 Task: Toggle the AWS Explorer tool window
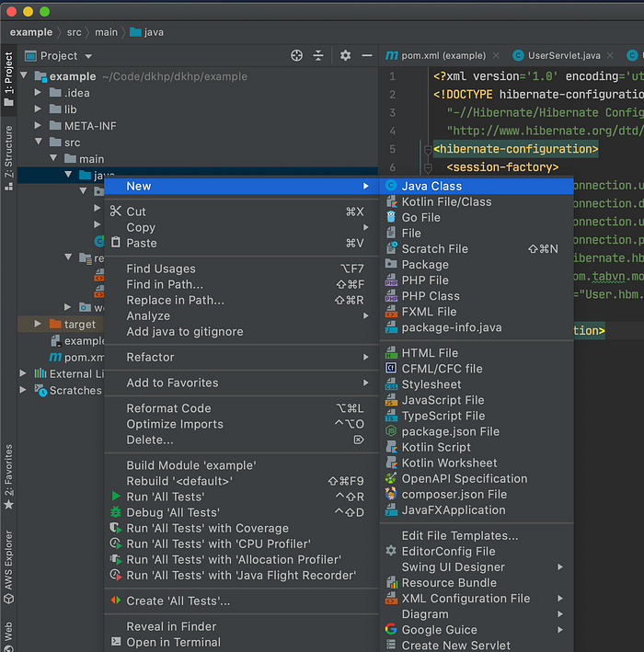[8, 566]
